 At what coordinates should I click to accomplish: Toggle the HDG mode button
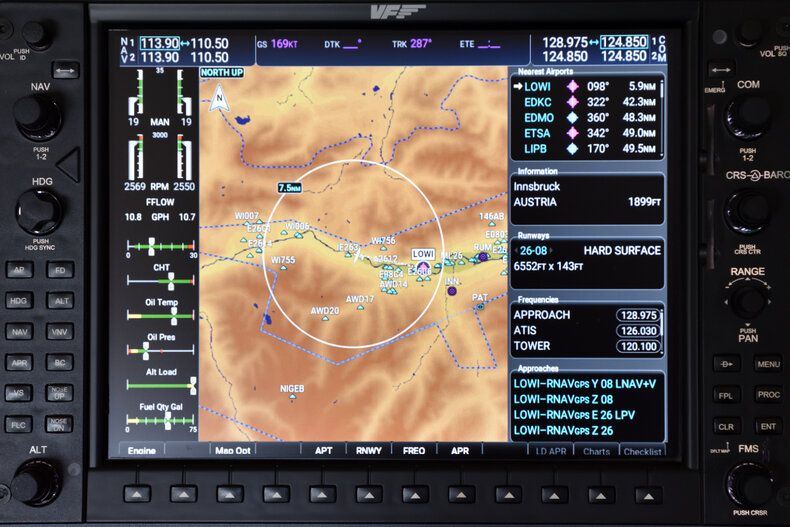click(x=20, y=300)
